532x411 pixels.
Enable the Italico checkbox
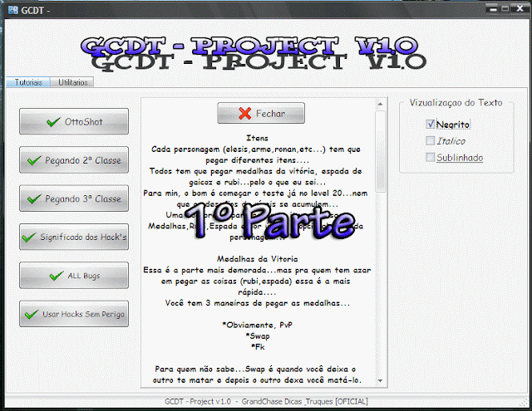click(431, 140)
